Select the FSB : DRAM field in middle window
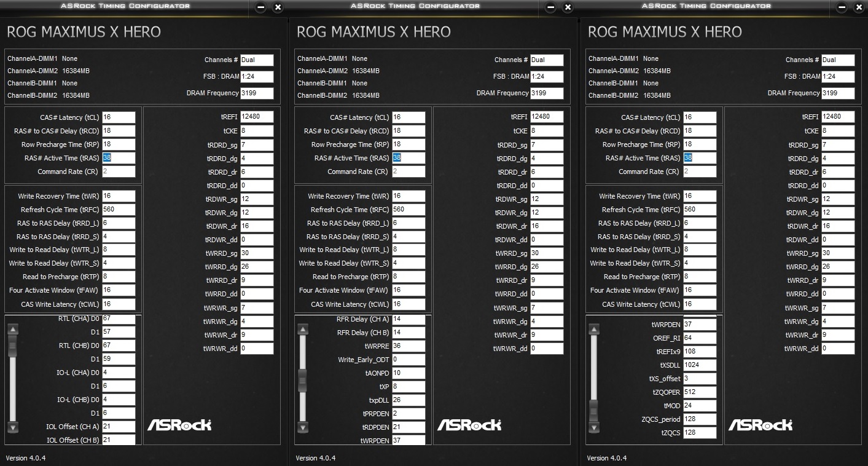The image size is (868, 466). [x=547, y=77]
